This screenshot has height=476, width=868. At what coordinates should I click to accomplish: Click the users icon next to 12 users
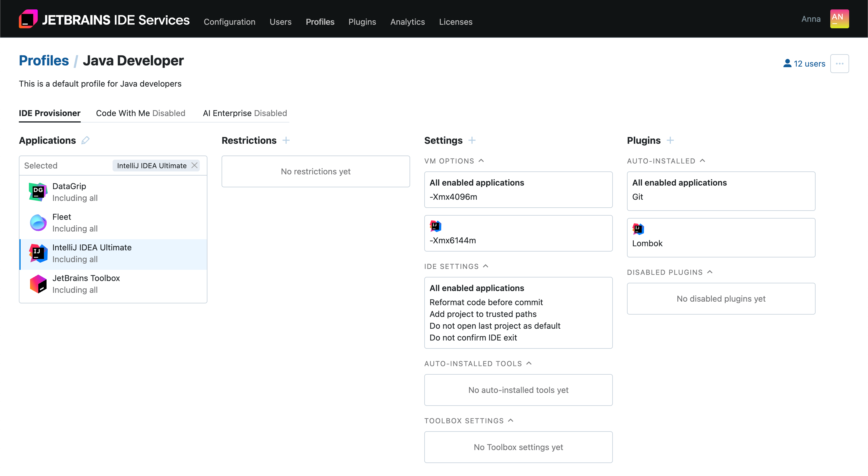pyautogui.click(x=788, y=63)
